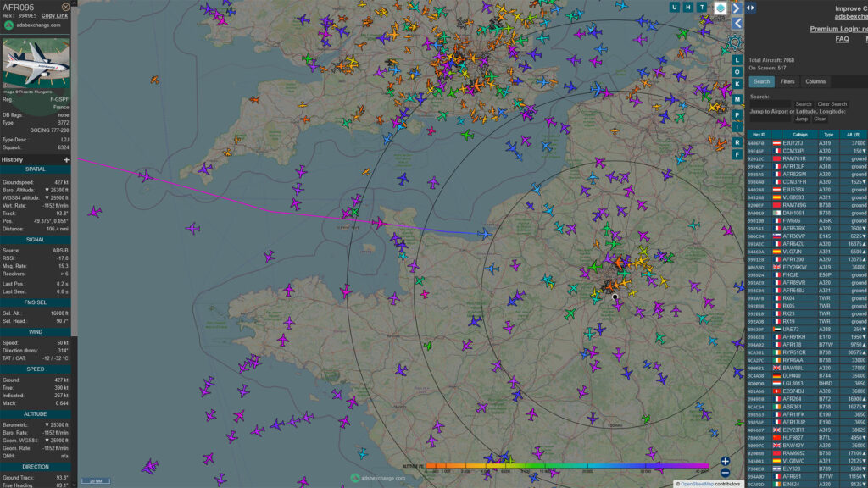Click the adsbexchange.com logo icon
Screen dimensions: 868x488
[8, 25]
